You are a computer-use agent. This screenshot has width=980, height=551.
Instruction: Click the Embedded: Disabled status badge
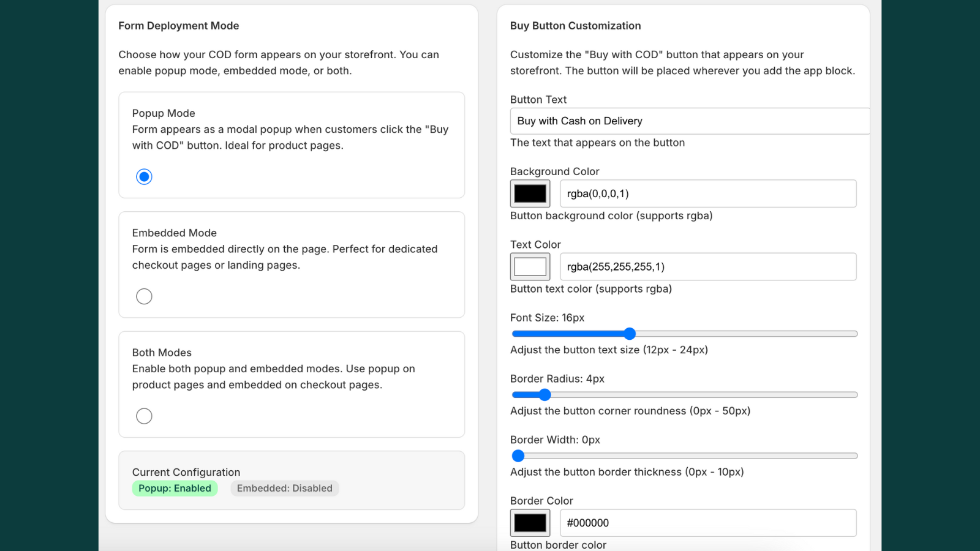[284, 489]
